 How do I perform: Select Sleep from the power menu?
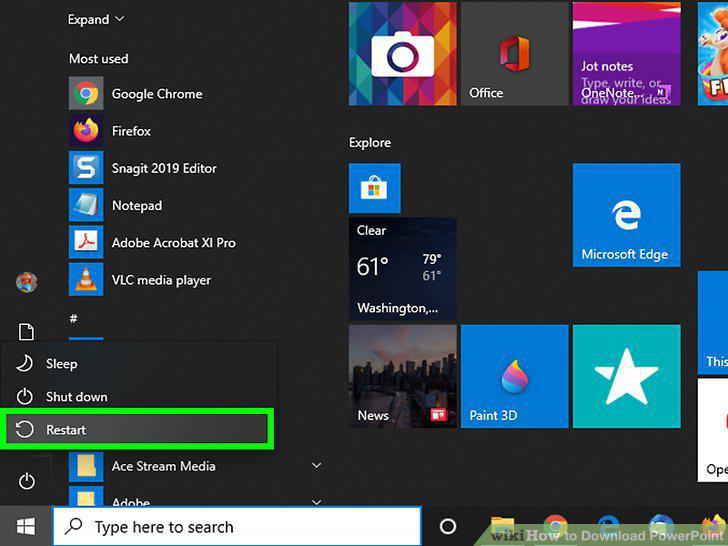click(139, 364)
